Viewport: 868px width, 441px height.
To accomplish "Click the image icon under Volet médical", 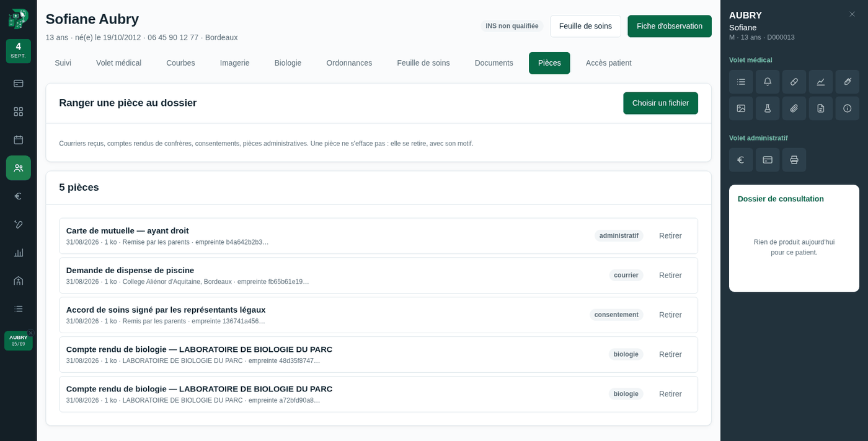I will tap(741, 108).
